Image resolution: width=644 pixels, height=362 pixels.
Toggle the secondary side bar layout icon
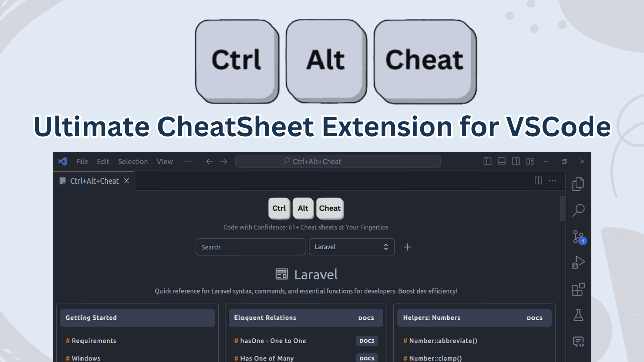pyautogui.click(x=516, y=161)
